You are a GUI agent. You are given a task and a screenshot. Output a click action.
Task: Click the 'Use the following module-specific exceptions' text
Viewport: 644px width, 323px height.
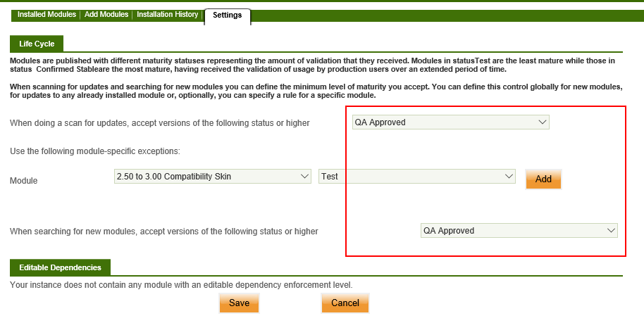94,151
